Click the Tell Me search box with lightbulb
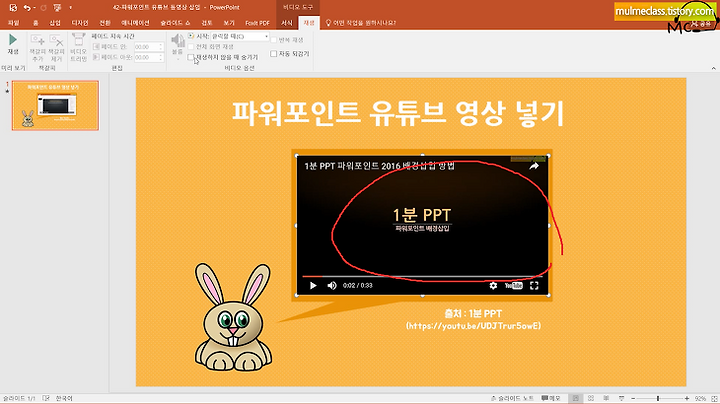 (360, 22)
